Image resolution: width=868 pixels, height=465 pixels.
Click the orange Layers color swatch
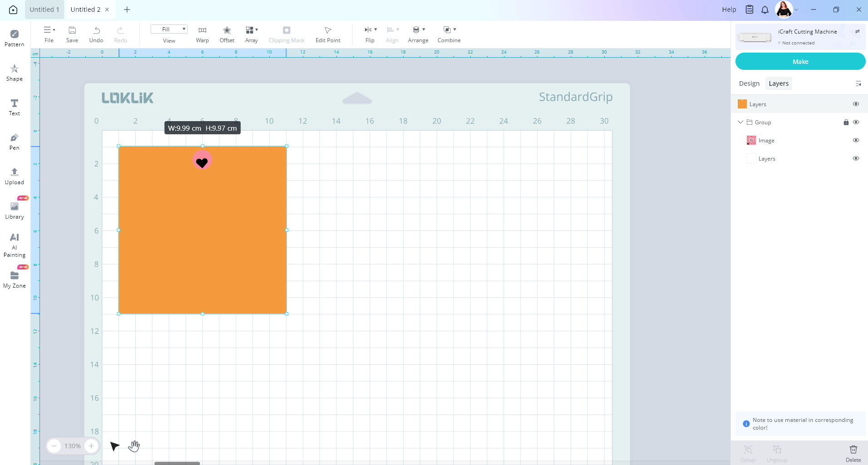click(x=742, y=104)
